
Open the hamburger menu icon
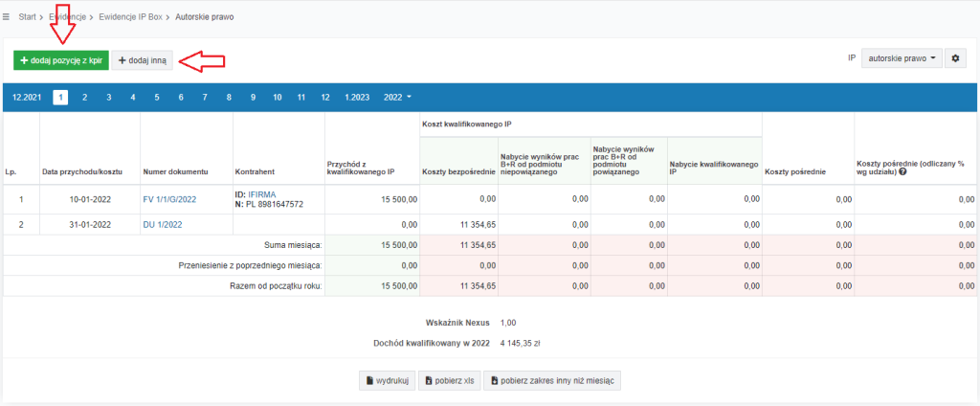point(7,17)
